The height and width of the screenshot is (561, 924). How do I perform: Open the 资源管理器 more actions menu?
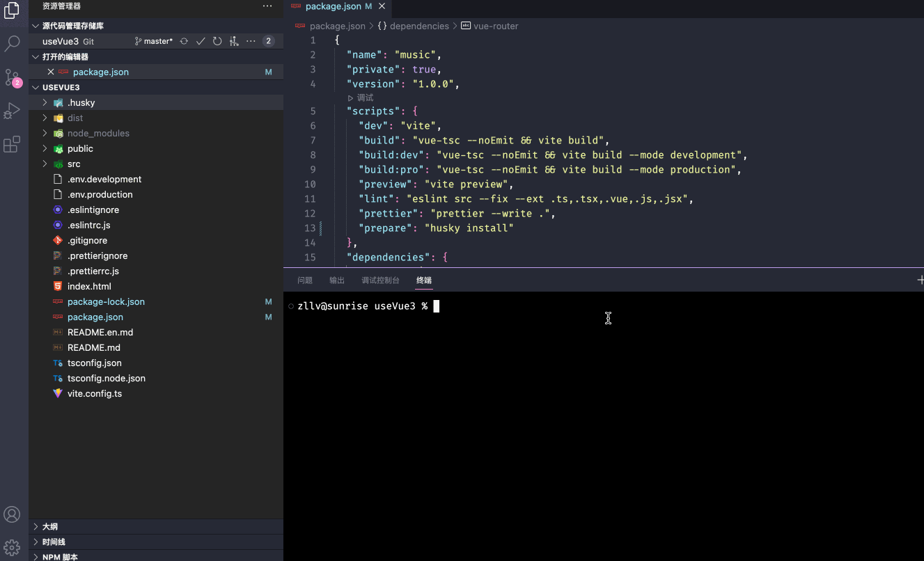coord(267,6)
